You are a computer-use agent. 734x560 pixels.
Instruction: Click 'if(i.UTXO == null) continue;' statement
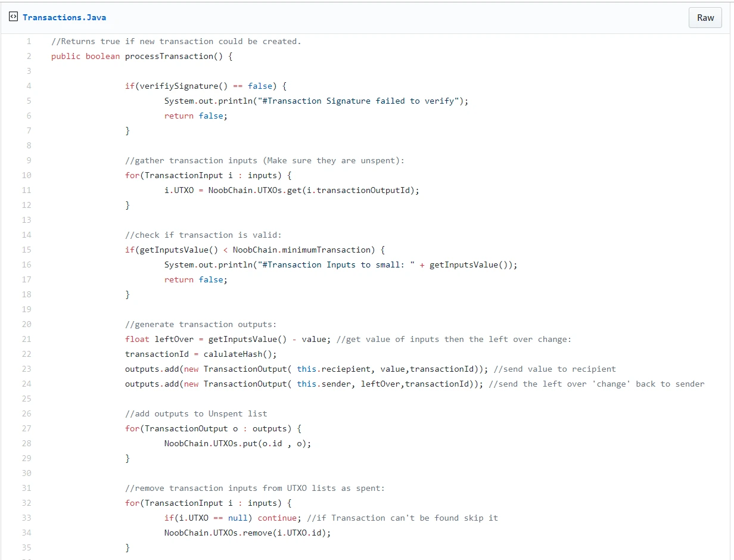pyautogui.click(x=233, y=518)
